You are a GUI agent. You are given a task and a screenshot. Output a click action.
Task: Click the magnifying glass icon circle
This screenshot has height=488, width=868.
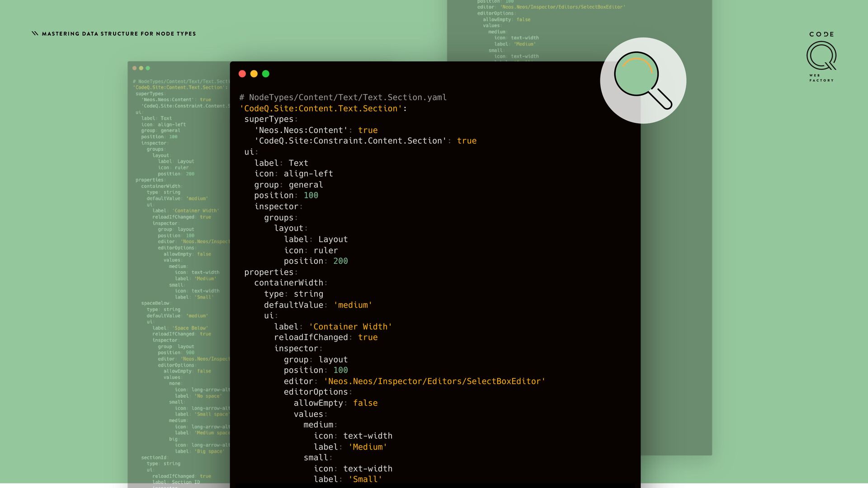(643, 80)
